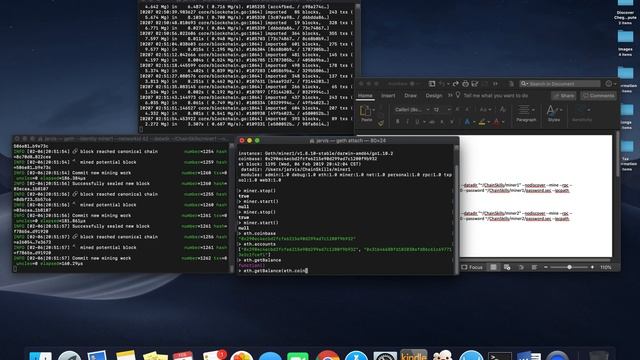
Task: Open the font size dropdown
Action: [x=449, y=109]
